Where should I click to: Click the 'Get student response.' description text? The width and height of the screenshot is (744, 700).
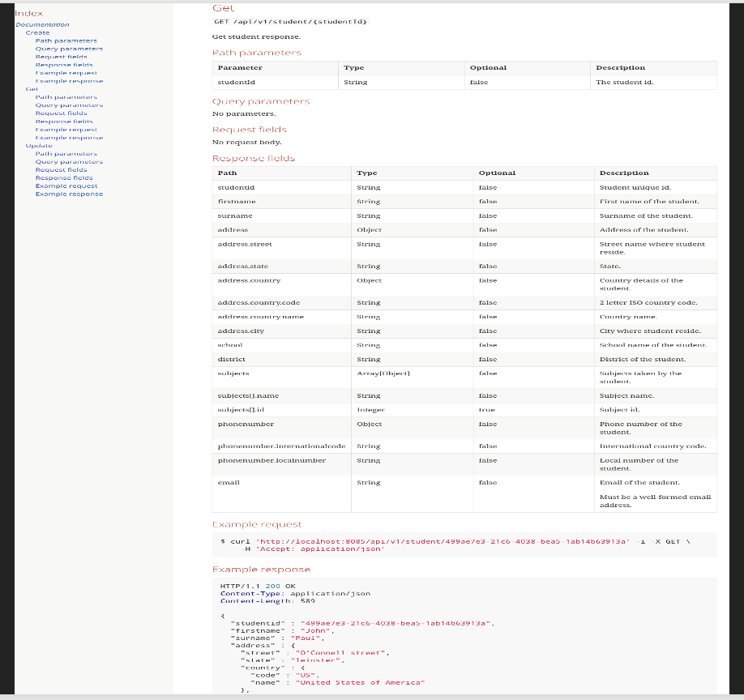tap(256, 36)
